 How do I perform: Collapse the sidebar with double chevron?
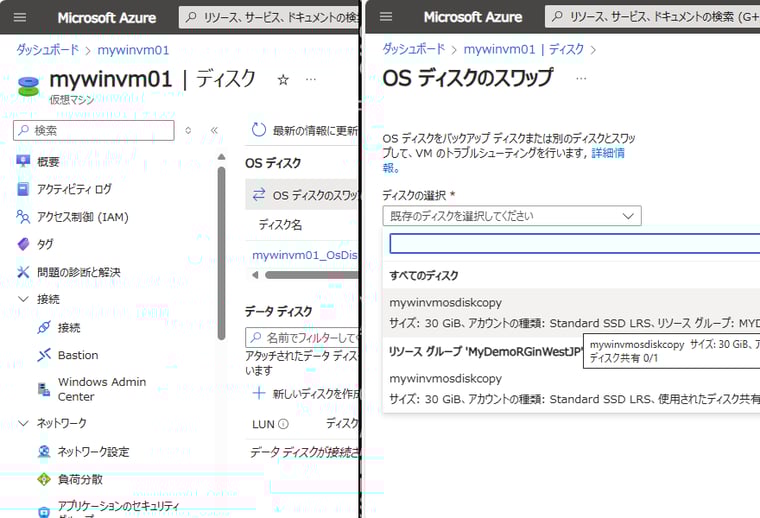coord(214,130)
